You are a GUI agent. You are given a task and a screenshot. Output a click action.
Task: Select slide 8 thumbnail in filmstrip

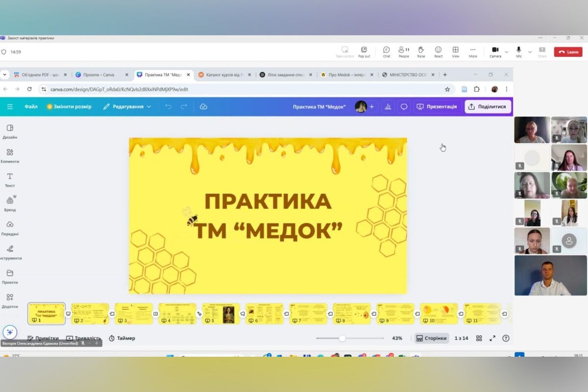click(x=352, y=314)
